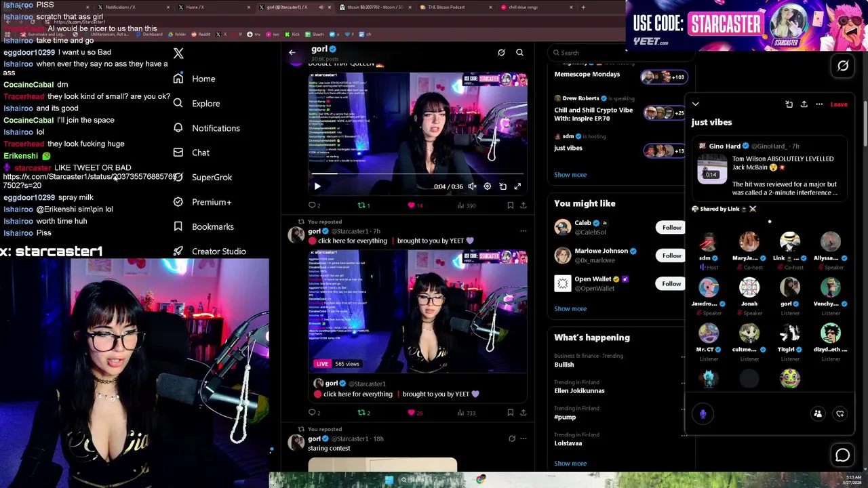Open Bookmarks from the sidebar
This screenshot has height=488, width=868.
(203, 226)
